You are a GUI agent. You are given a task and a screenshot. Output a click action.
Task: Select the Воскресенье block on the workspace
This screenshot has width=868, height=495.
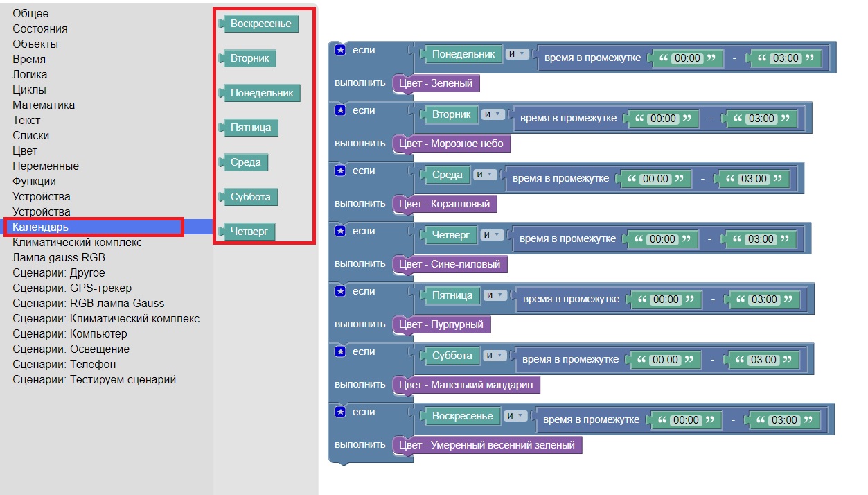462,416
